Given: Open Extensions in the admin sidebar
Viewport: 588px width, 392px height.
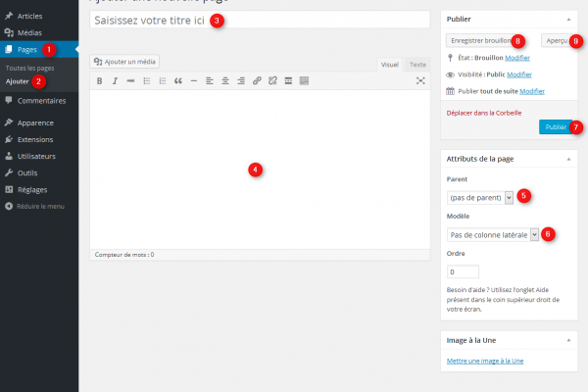Looking at the screenshot, I should (35, 139).
